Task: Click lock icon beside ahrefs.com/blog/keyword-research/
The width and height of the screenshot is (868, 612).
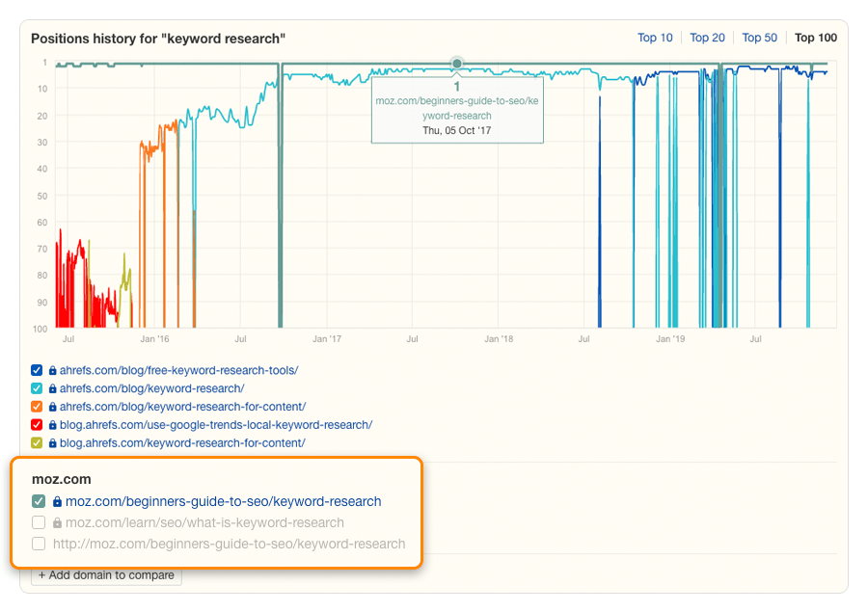Action: coord(53,388)
